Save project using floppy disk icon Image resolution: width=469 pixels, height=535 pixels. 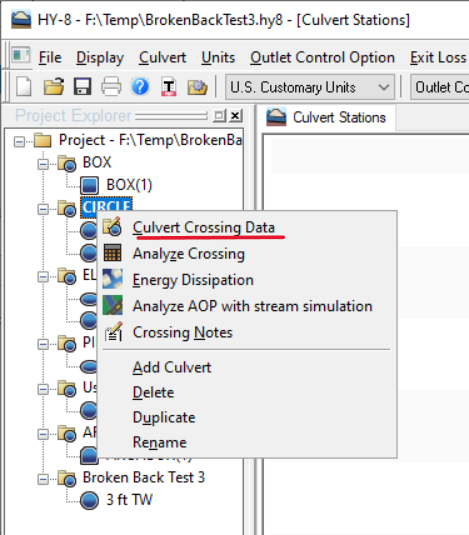83,87
